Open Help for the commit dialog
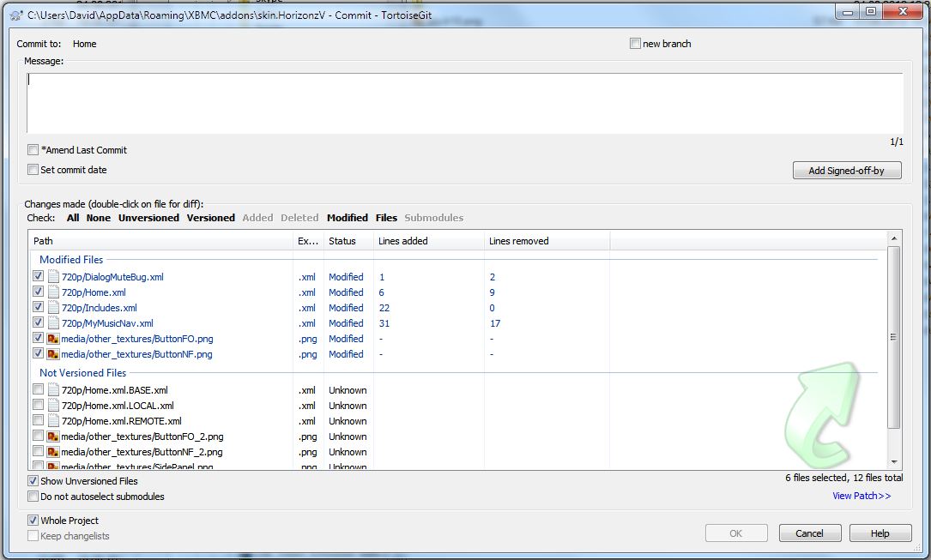Viewport: 931px width, 560px height. [x=880, y=533]
